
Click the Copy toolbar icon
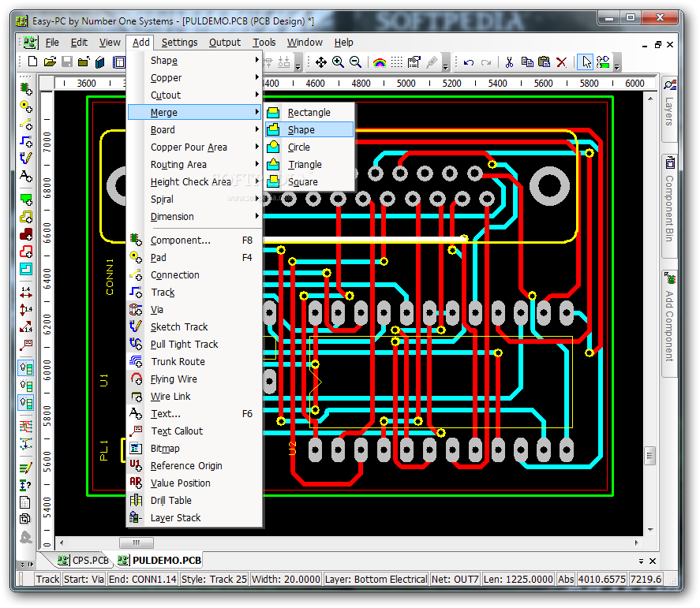[x=527, y=62]
